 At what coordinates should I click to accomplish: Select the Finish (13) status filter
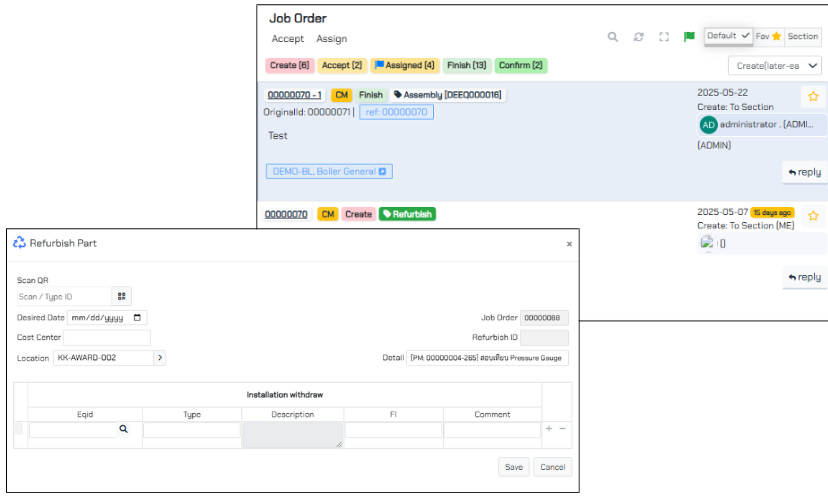point(466,65)
